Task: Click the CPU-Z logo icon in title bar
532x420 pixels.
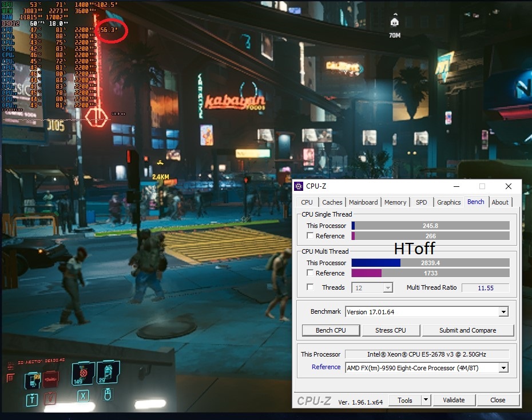Action: coord(299,186)
